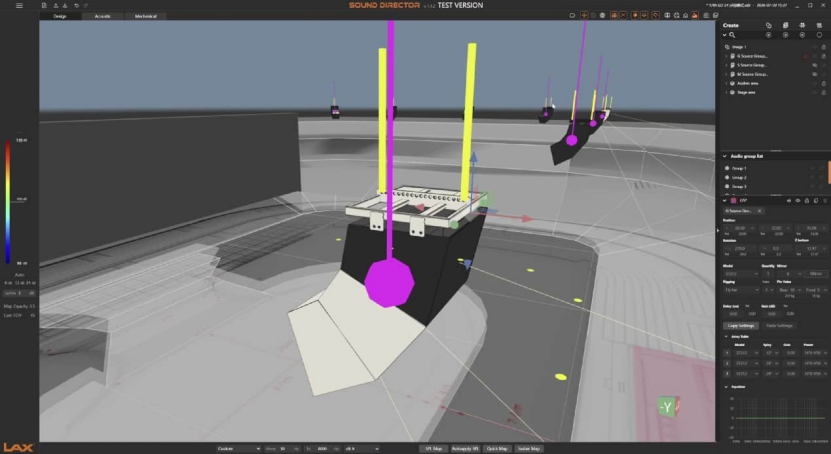Toggle visibility of G Source Group
Viewport: 831px width, 454px height.
[x=815, y=56]
